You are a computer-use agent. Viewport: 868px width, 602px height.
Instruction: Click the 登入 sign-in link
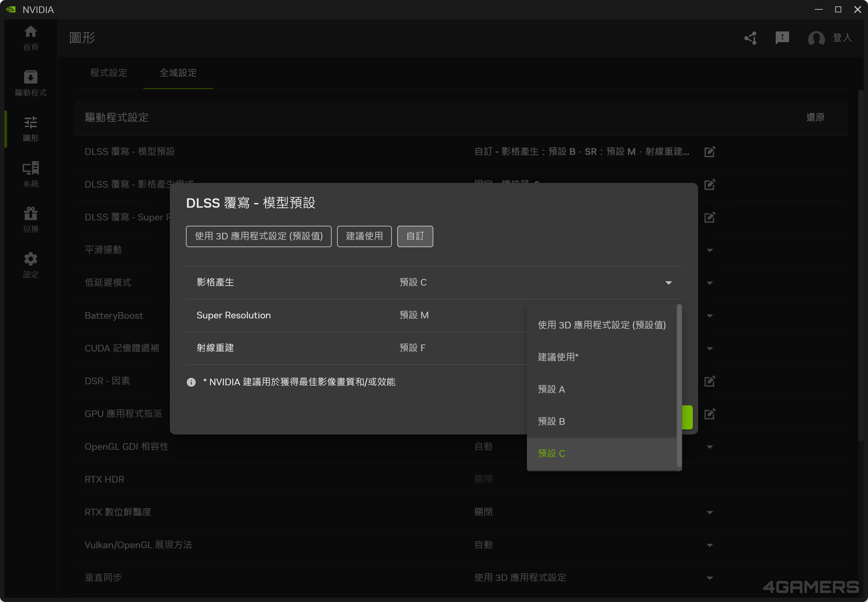tap(842, 38)
